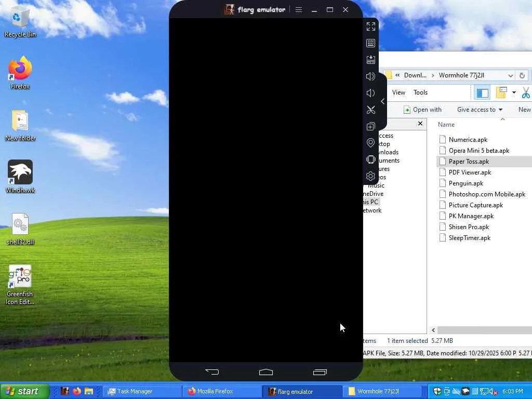Screen dimensions: 532x399
Task: Sort by Name column header
Action: click(x=446, y=125)
